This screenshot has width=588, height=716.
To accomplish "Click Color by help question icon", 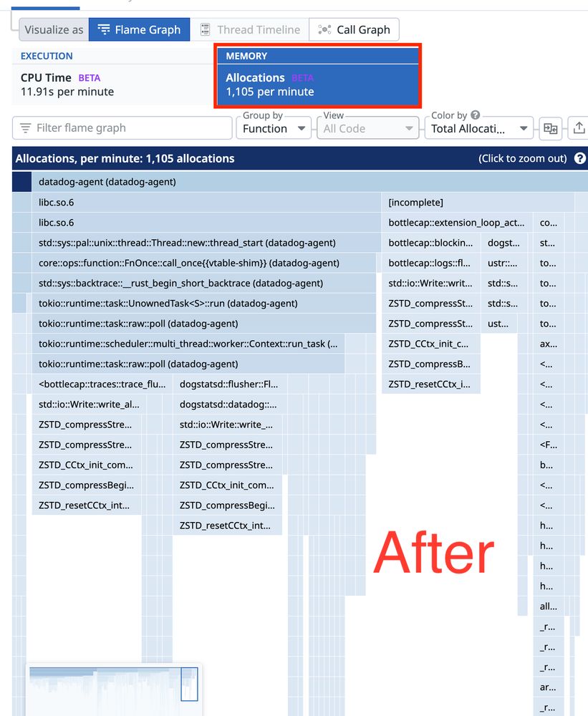I will [476, 115].
